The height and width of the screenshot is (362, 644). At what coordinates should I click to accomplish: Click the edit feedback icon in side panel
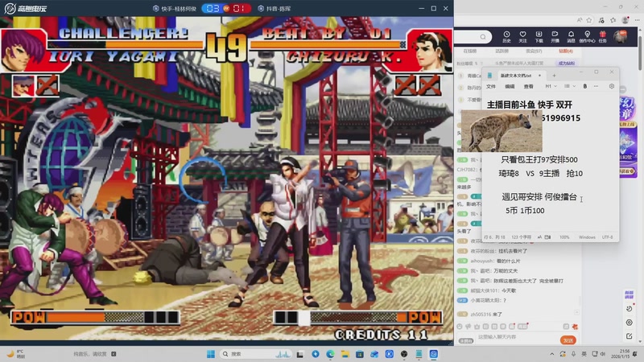click(629, 336)
